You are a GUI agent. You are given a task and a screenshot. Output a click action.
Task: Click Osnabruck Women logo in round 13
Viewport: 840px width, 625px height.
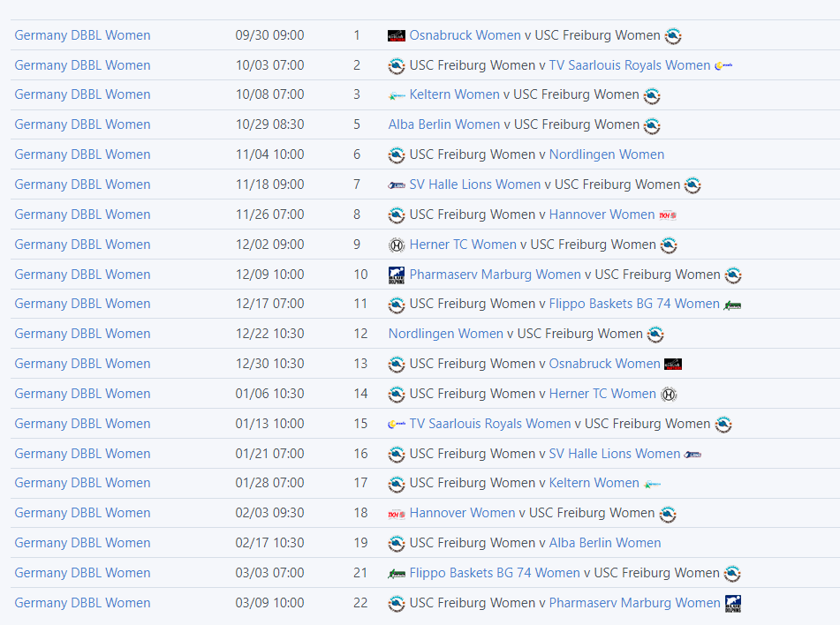(673, 364)
